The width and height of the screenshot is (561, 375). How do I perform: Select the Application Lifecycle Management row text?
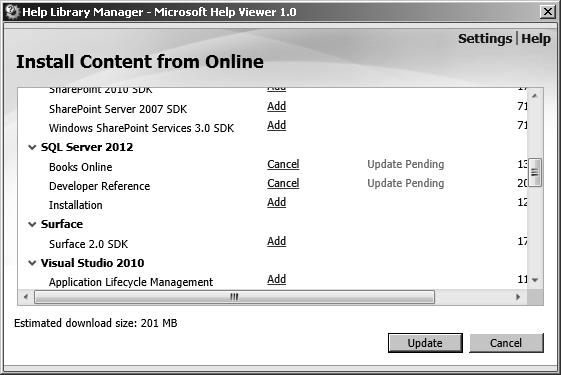click(x=131, y=282)
